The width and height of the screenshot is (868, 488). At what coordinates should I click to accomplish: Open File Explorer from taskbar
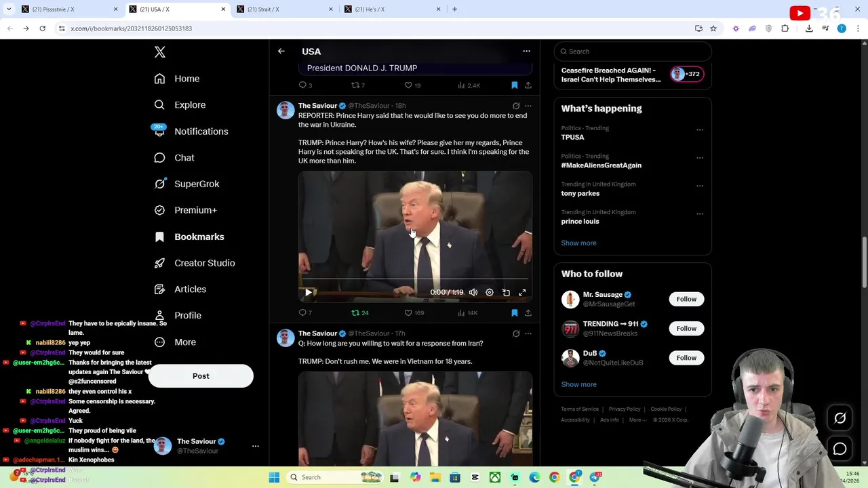435,478
